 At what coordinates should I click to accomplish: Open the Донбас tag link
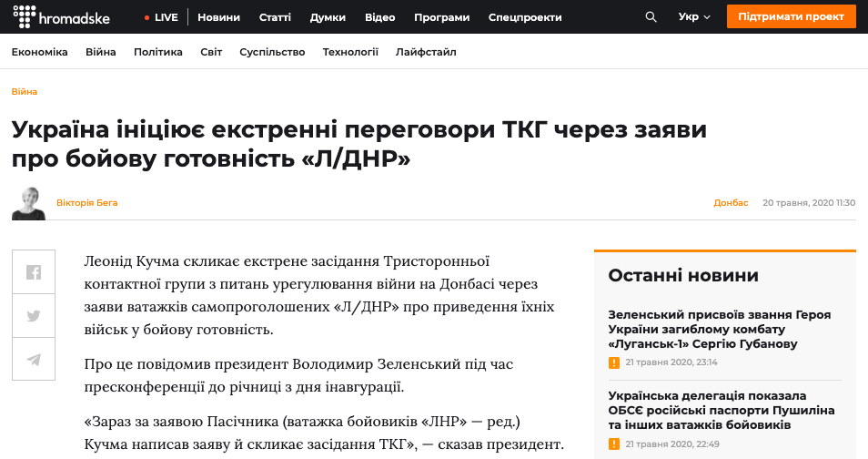731,203
